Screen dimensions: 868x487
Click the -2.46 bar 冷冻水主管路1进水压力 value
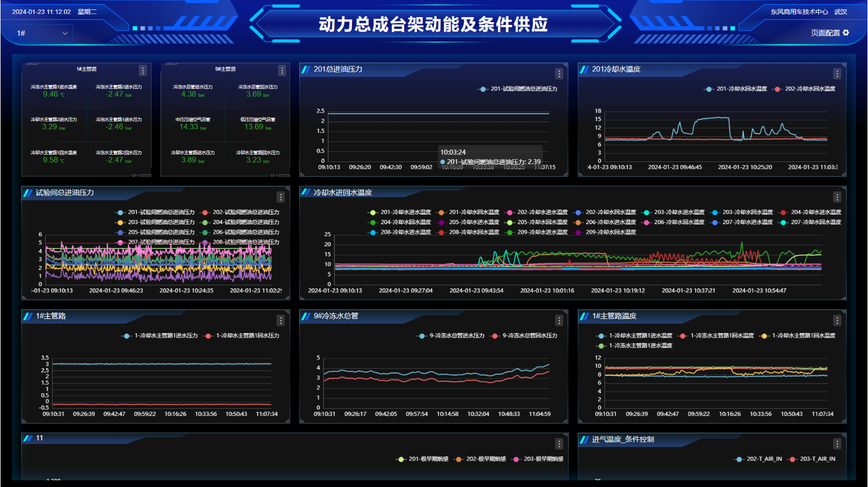tap(119, 127)
